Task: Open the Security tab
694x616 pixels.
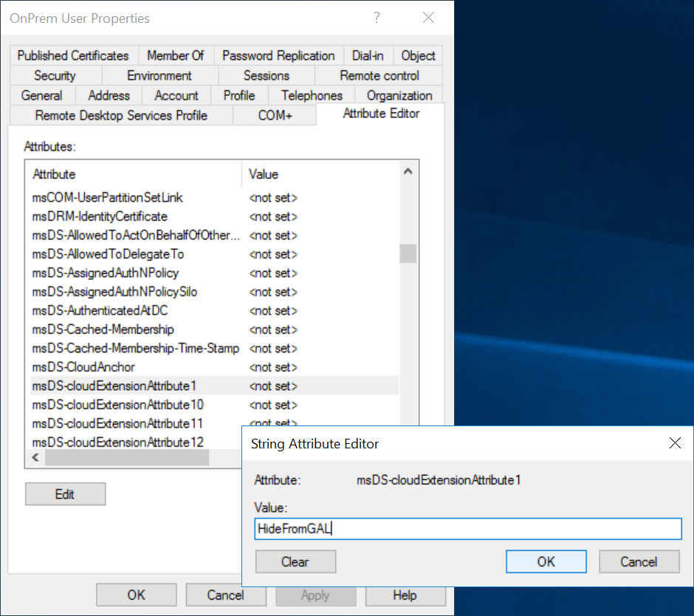Action: [55, 75]
